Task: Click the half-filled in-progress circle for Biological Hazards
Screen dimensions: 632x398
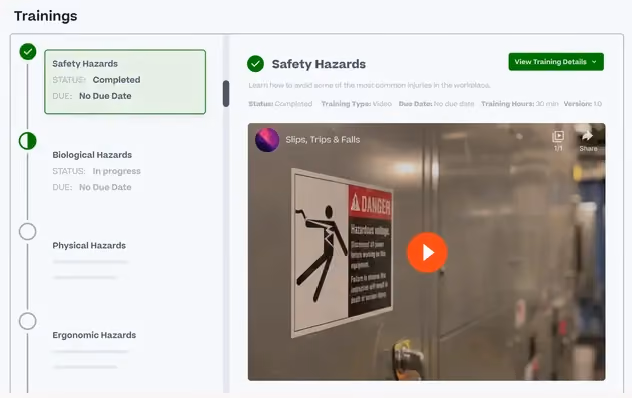Action: pos(28,141)
